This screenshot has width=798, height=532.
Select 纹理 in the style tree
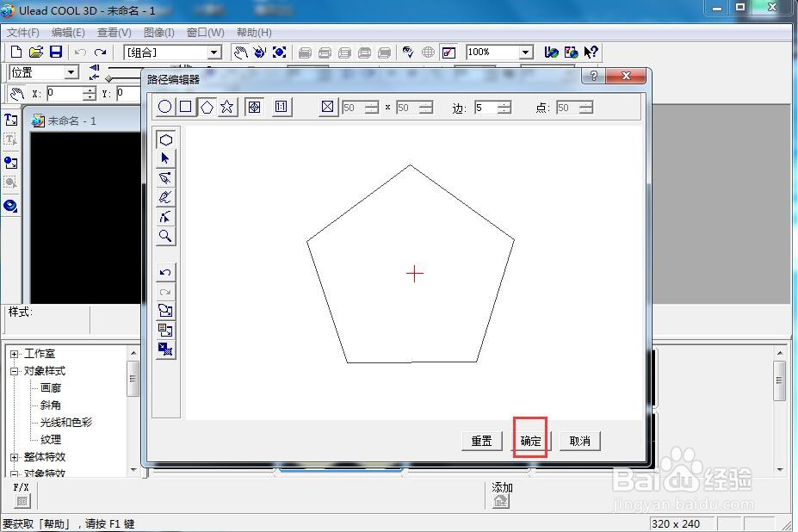tap(51, 439)
